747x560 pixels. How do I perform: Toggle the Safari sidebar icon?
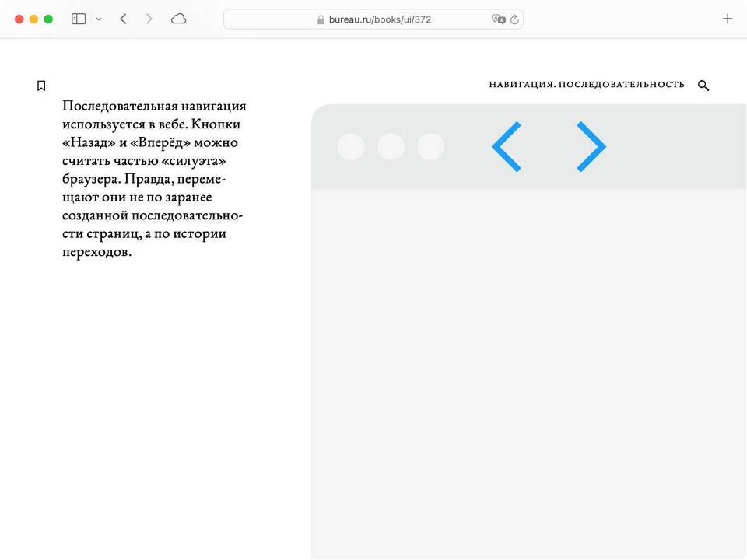pos(79,19)
